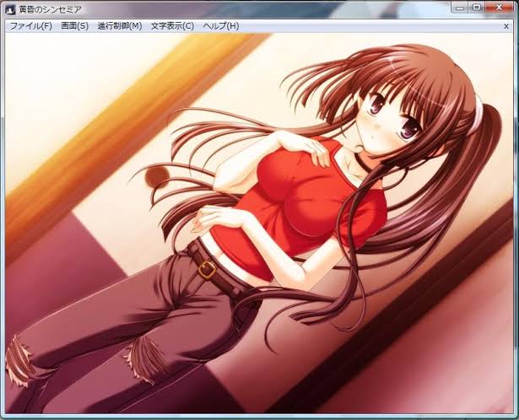
Task: Open the ヘルプ(H) menu
Action: click(221, 26)
